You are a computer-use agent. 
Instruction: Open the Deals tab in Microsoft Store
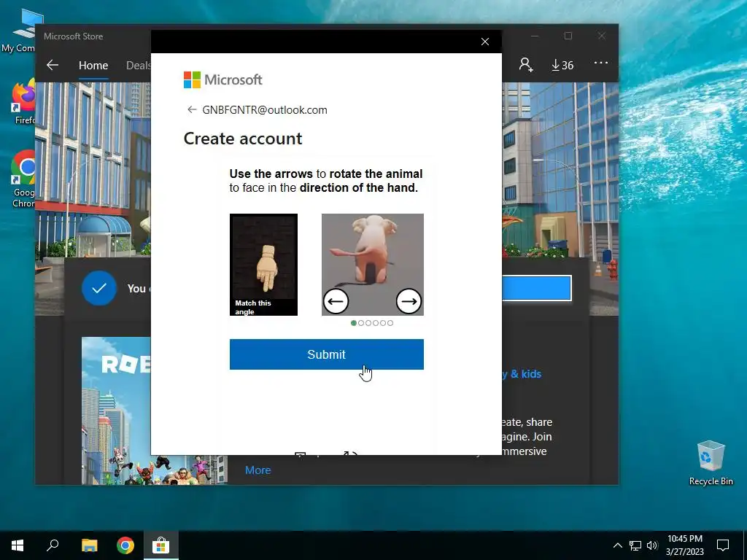click(138, 65)
